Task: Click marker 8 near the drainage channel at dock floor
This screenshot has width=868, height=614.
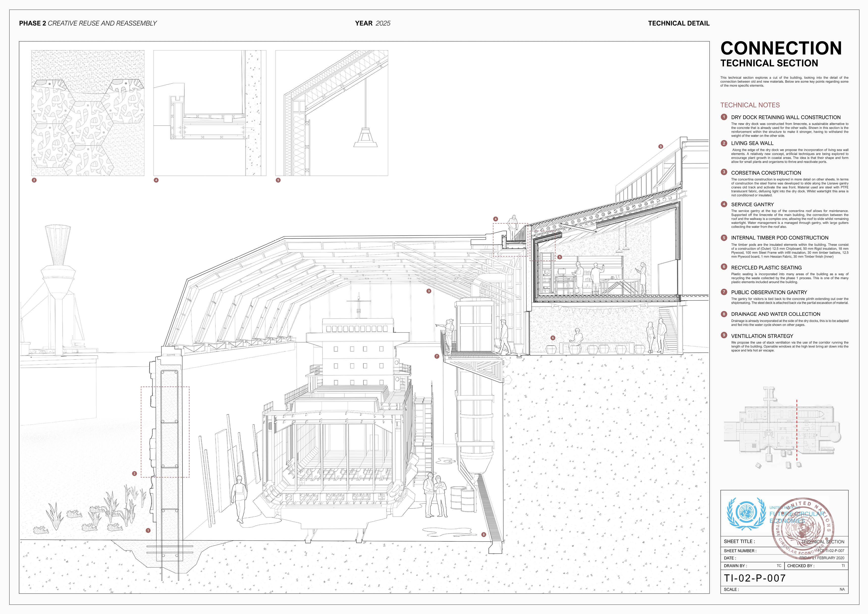Action: 484,535
